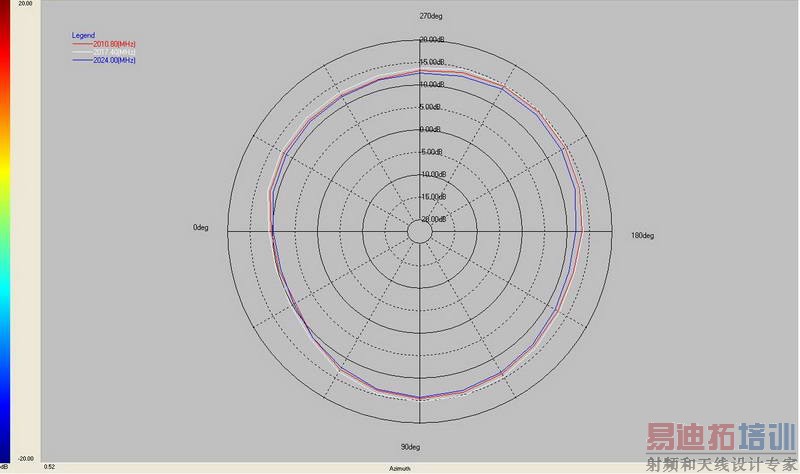Click the -5.00dB ring label

[x=431, y=152]
